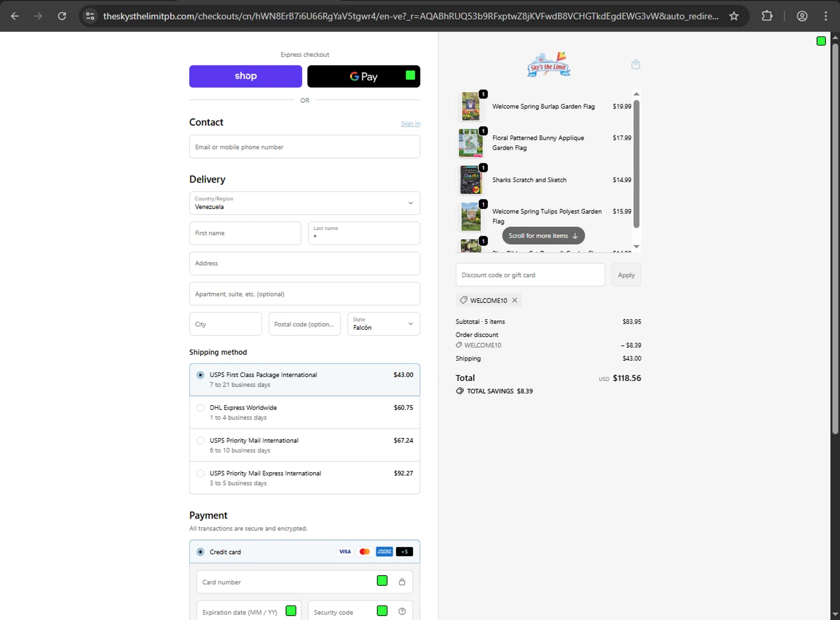Go forward in browser history
This screenshot has width=840, height=620.
pyautogui.click(x=38, y=16)
